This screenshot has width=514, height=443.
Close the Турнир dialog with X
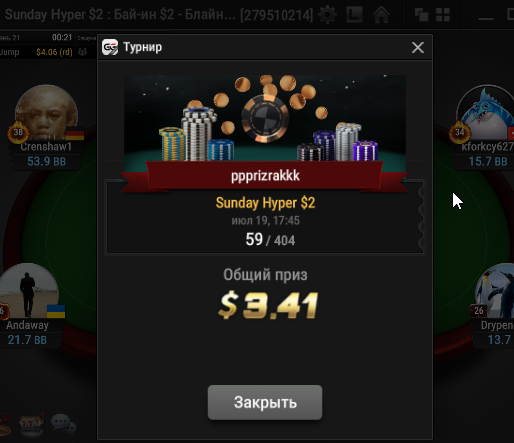pos(418,47)
